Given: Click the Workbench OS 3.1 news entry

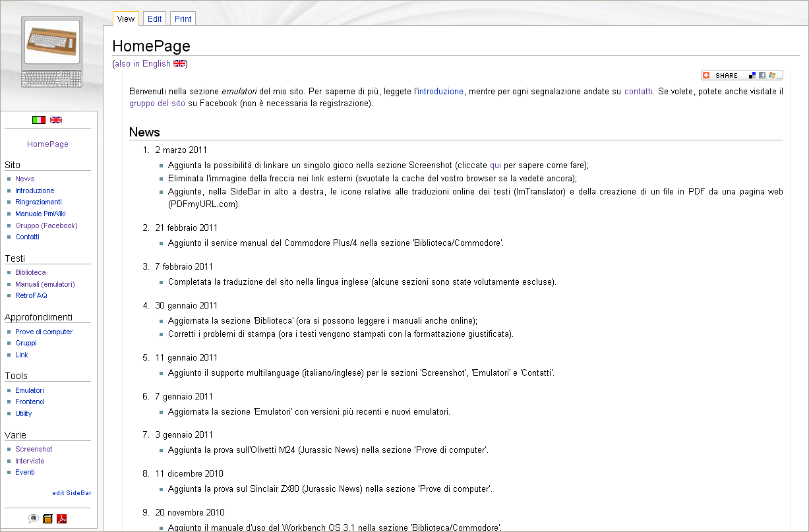Looking at the screenshot, I should 335,527.
